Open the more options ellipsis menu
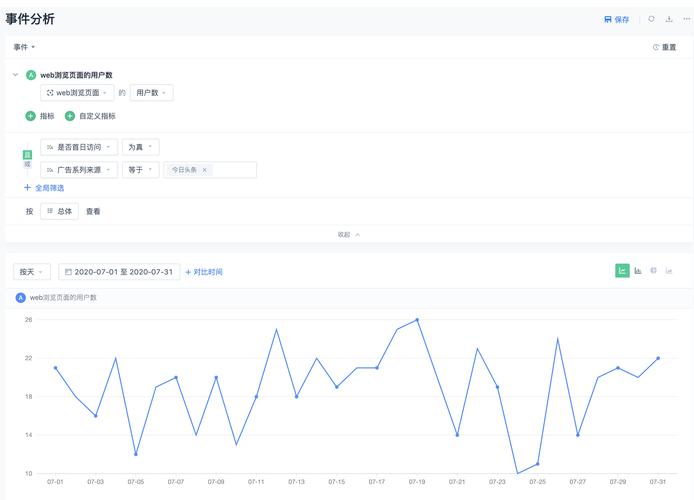694x500 pixels. coord(686,19)
